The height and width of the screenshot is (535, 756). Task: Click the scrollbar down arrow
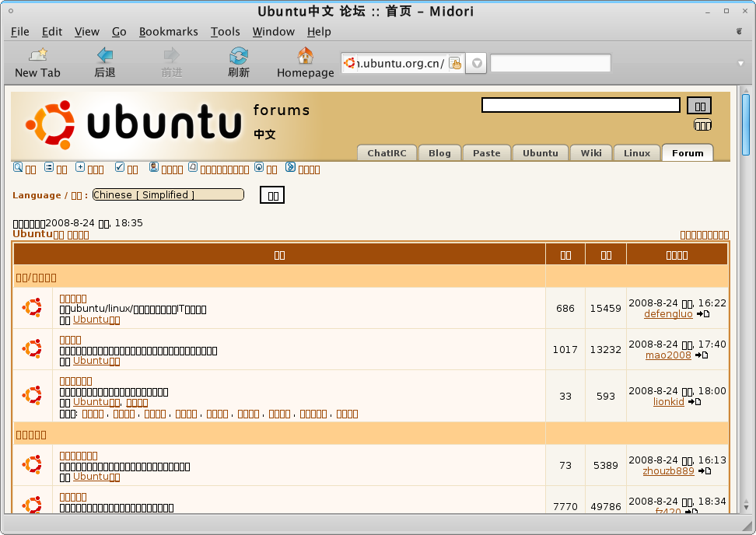pyautogui.click(x=745, y=507)
